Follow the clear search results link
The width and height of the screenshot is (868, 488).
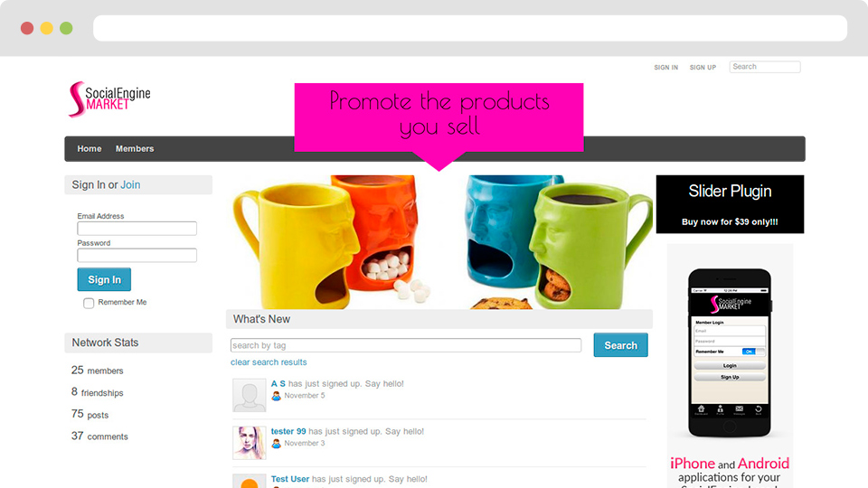269,362
